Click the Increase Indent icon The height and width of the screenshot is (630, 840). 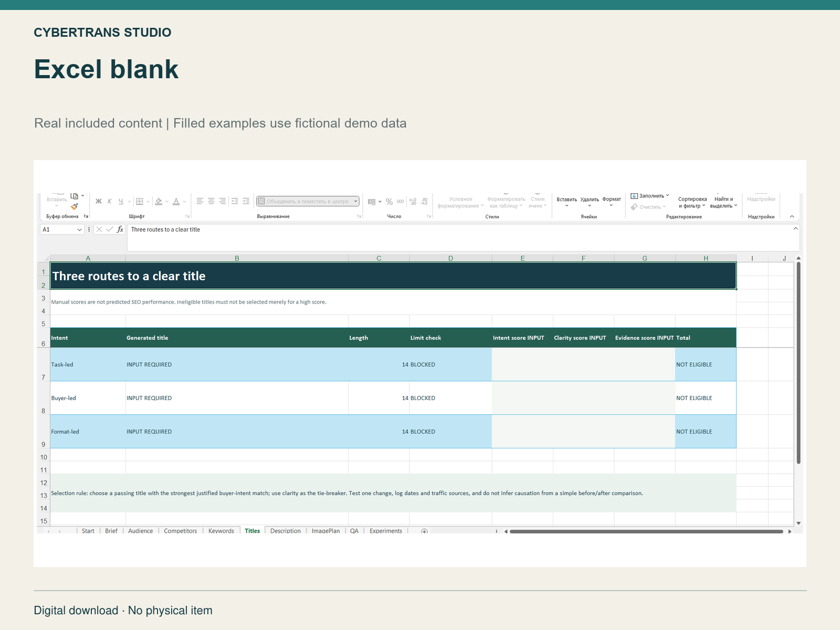[x=246, y=201]
